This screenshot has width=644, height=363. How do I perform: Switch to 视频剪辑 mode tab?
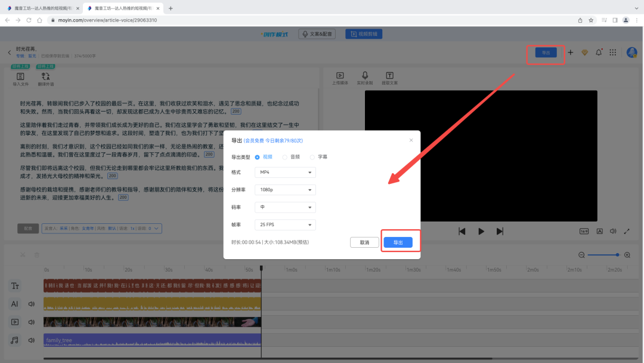[x=364, y=33]
